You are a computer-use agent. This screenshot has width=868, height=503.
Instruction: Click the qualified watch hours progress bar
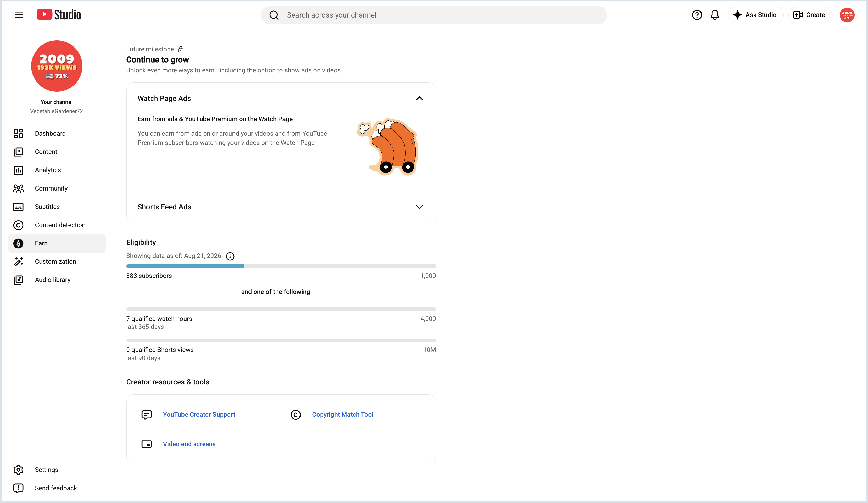[281, 309]
